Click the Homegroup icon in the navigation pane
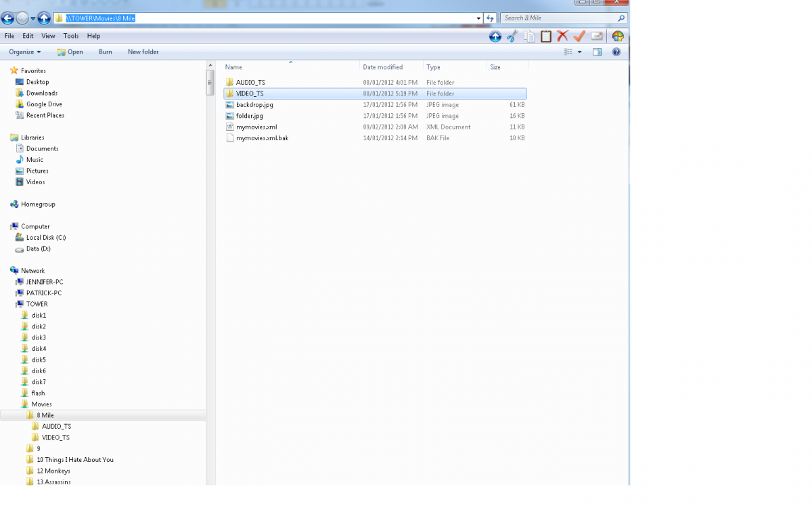The width and height of the screenshot is (812, 508). (14, 205)
